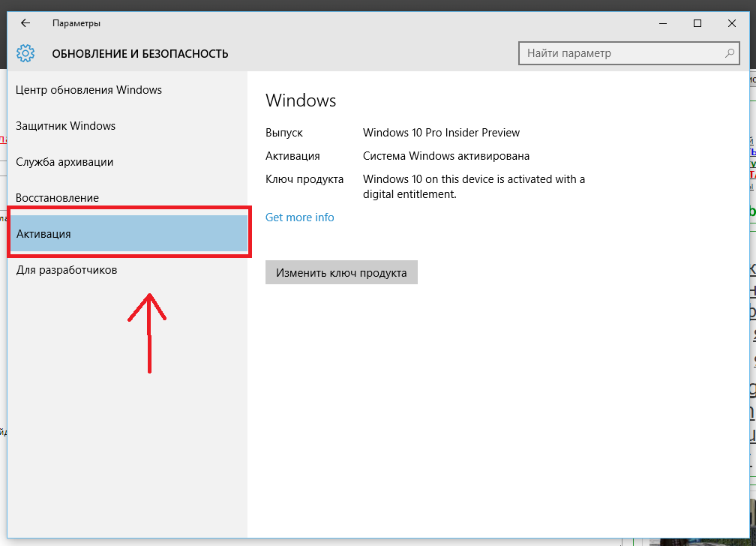This screenshot has width=756, height=546.
Task: Select Защитник Windows in sidebar
Action: pos(66,126)
